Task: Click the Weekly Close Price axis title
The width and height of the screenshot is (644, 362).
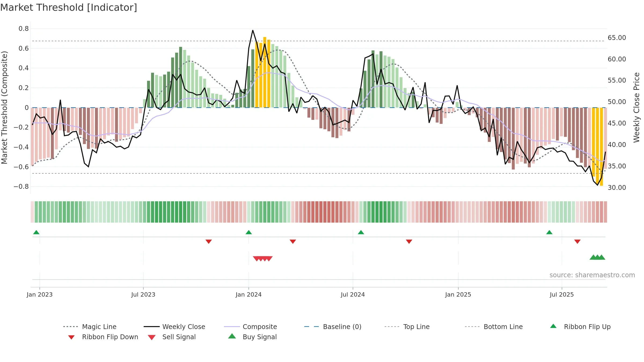Action: pyautogui.click(x=636, y=108)
